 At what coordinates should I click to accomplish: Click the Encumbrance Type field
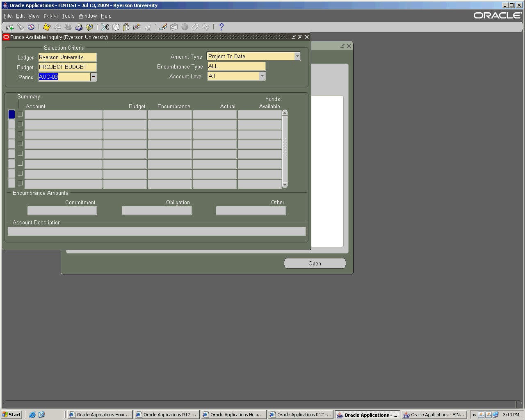(236, 66)
